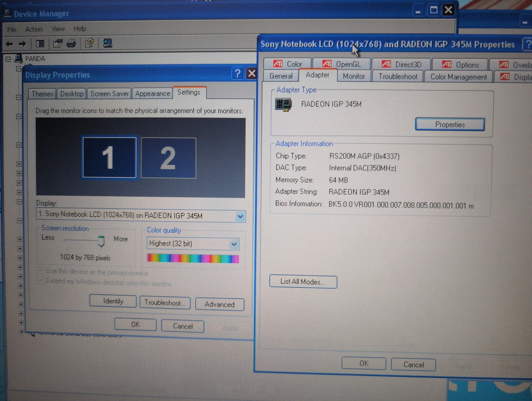Go back using Device Manager's back arrow

(x=9, y=43)
